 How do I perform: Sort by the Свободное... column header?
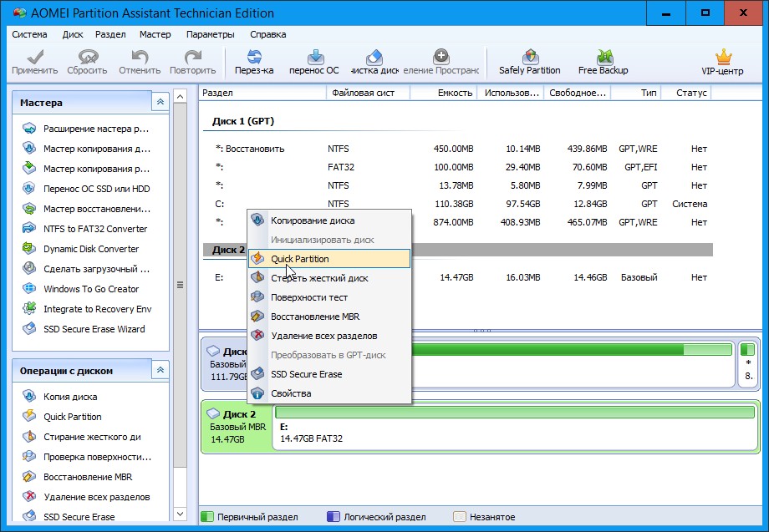578,93
